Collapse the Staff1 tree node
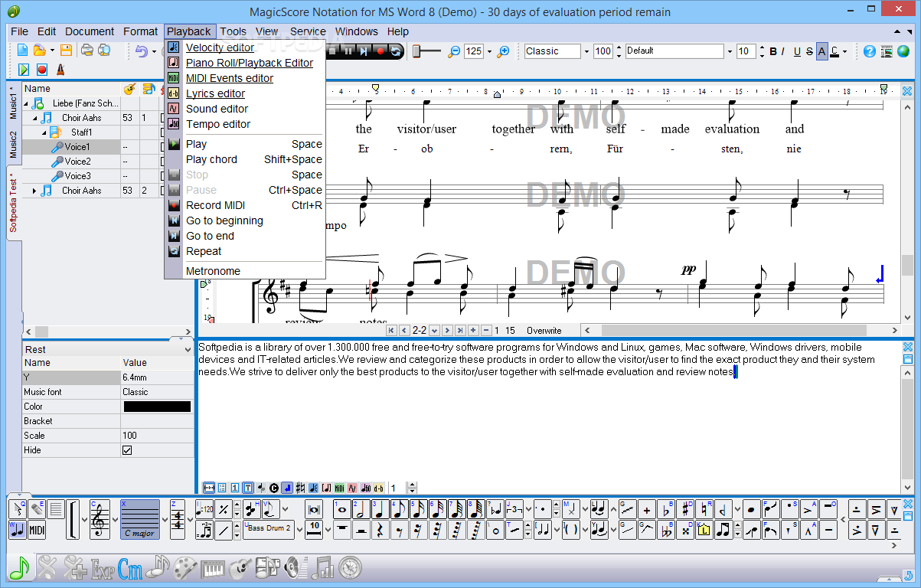Viewport: 921px width, 588px height. [x=44, y=132]
